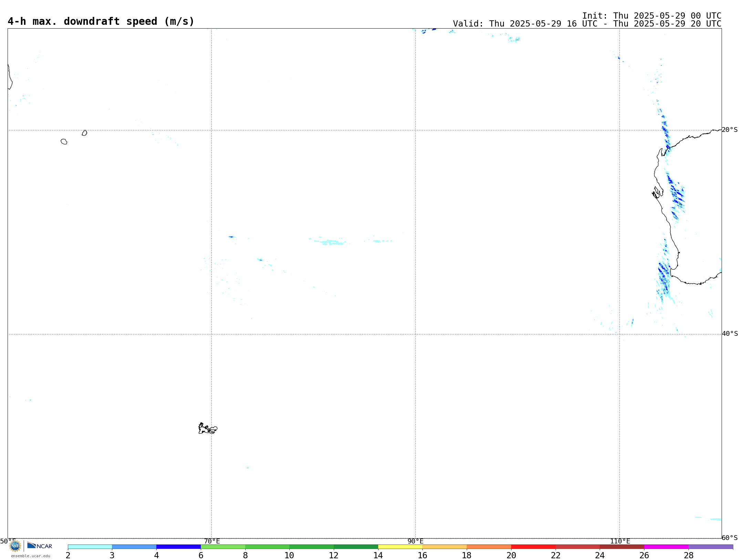Click the Mauritius island outline

coord(84,133)
